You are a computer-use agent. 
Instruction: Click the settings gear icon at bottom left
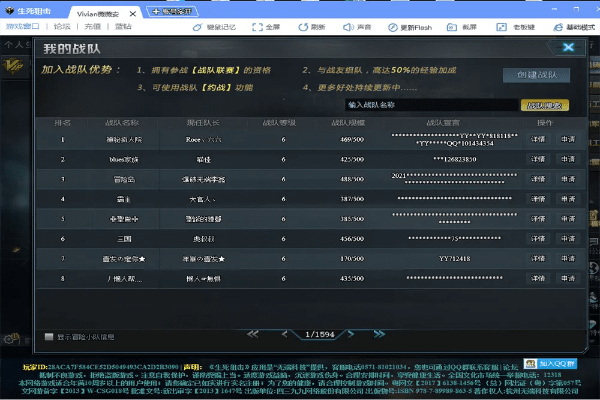click(x=10, y=339)
